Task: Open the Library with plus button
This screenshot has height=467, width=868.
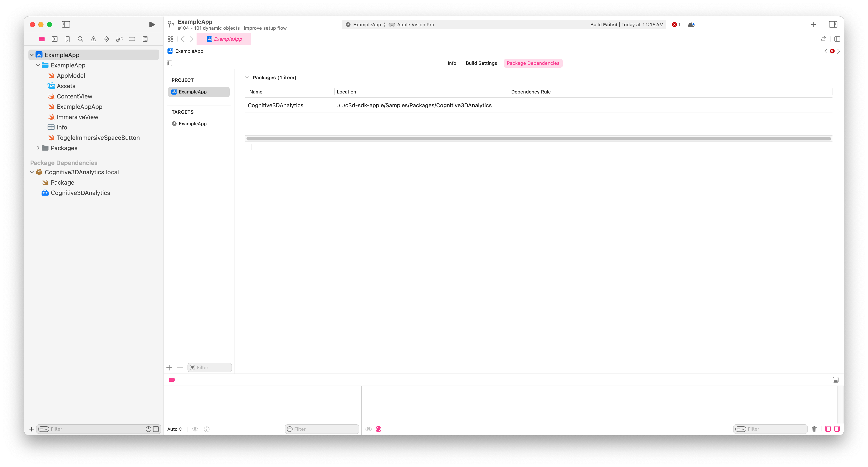Action: (x=813, y=25)
